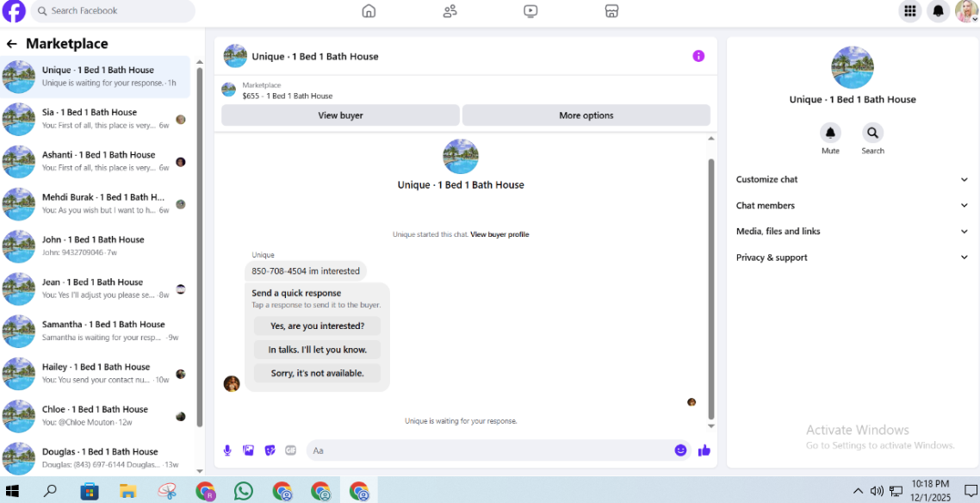The image size is (980, 503).
Task: Click the More options button
Action: [x=586, y=115]
